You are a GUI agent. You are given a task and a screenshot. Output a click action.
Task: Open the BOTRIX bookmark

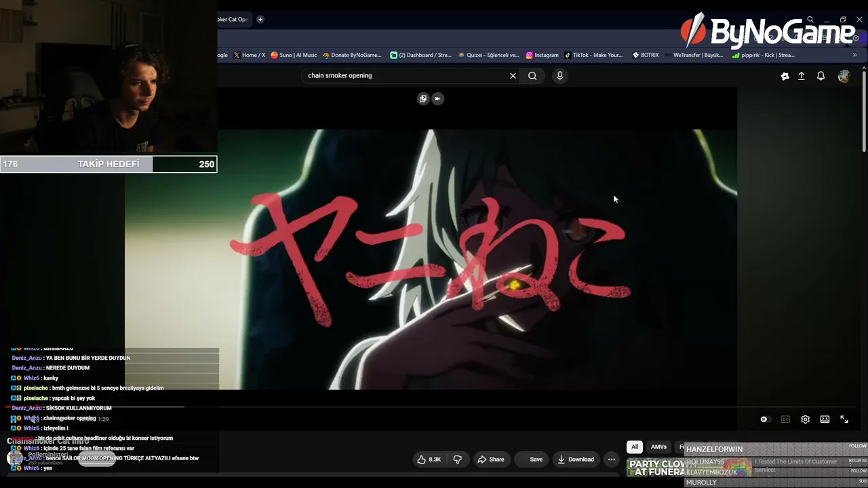645,55
